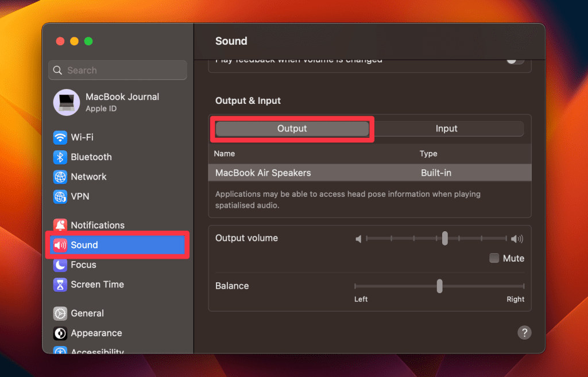Viewport: 588px width, 377px height.
Task: Click the Wi-Fi icon in sidebar
Action: 60,138
